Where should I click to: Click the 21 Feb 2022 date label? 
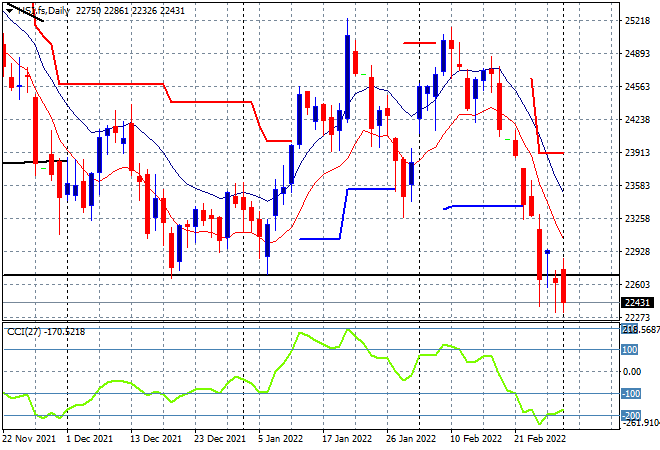click(540, 439)
